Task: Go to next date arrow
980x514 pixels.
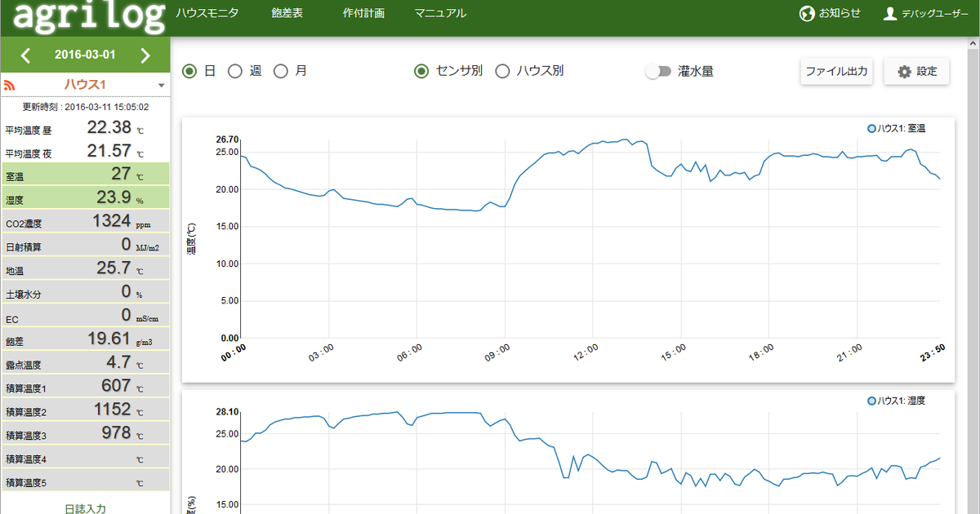Action: tap(145, 55)
